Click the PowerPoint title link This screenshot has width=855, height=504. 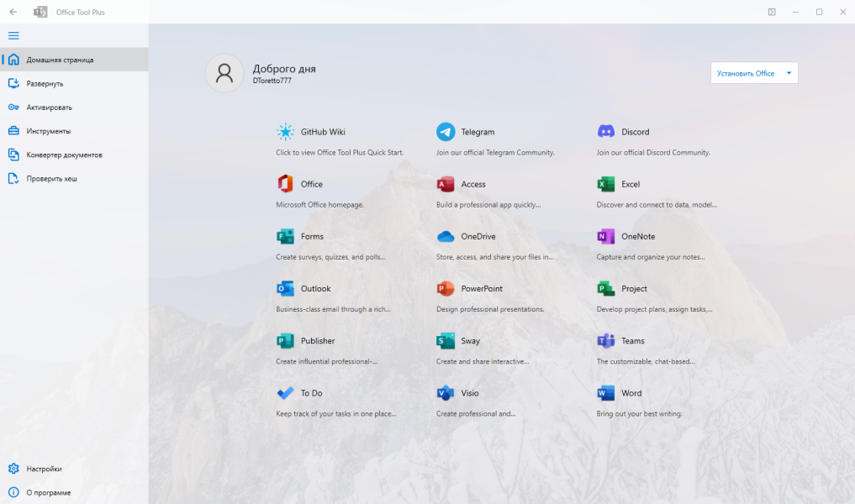point(482,289)
